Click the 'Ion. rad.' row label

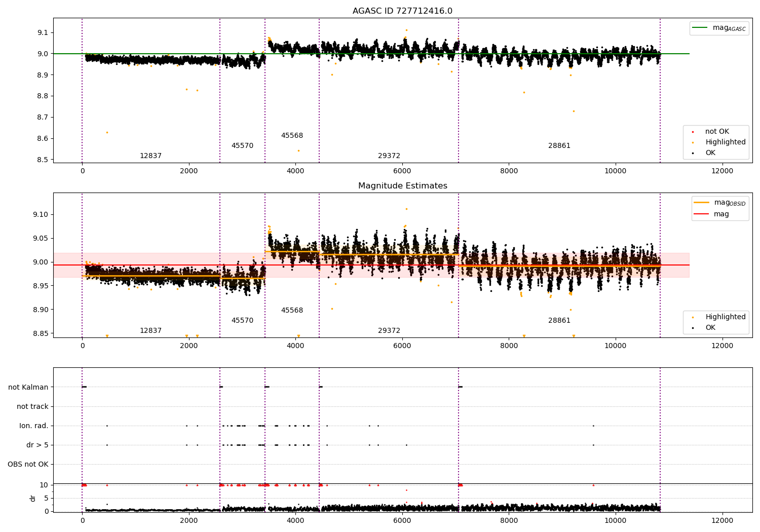(x=34, y=426)
